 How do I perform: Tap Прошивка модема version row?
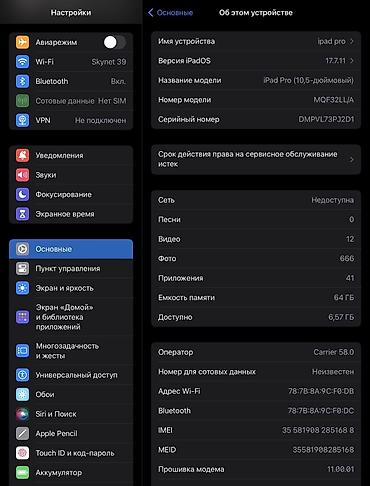point(256,469)
